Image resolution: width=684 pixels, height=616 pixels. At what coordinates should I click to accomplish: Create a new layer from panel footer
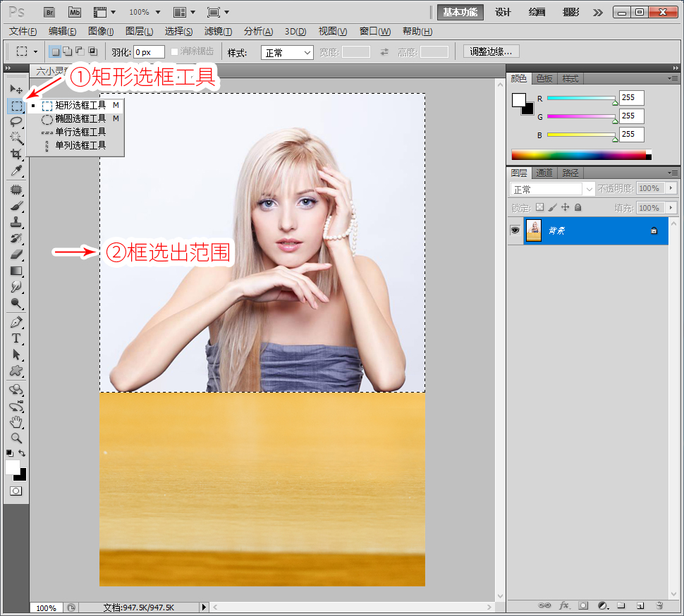click(x=640, y=605)
